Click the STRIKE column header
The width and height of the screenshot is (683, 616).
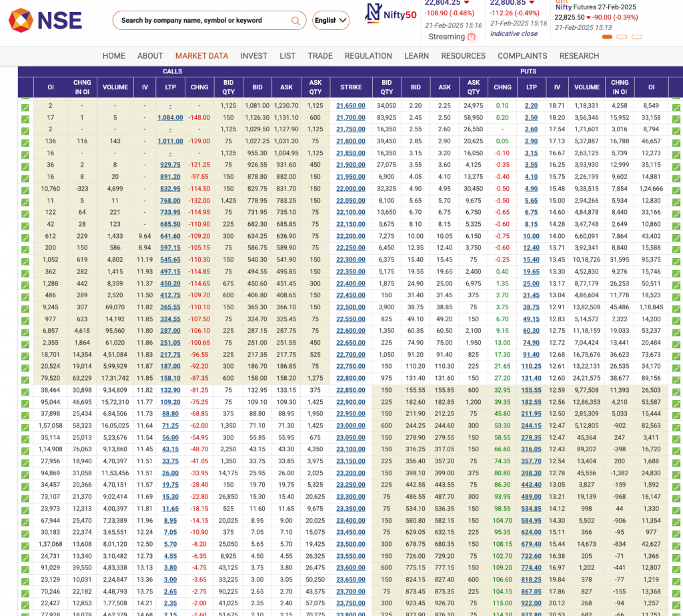[351, 87]
